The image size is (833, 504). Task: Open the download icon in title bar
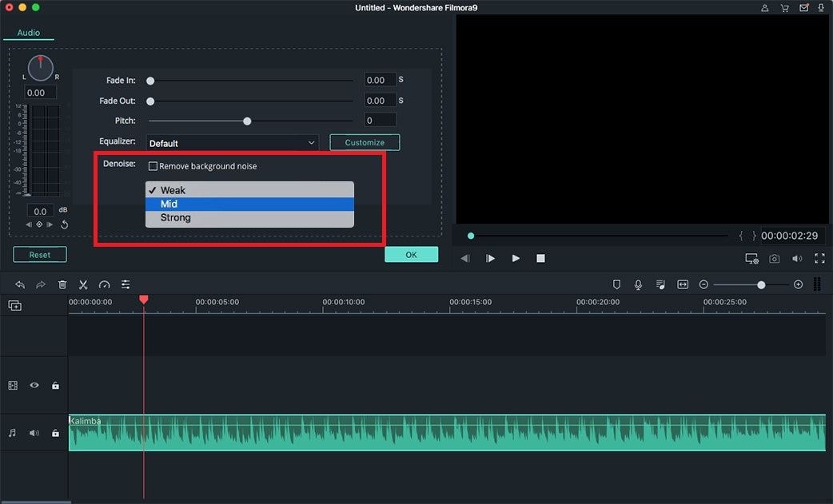click(821, 8)
